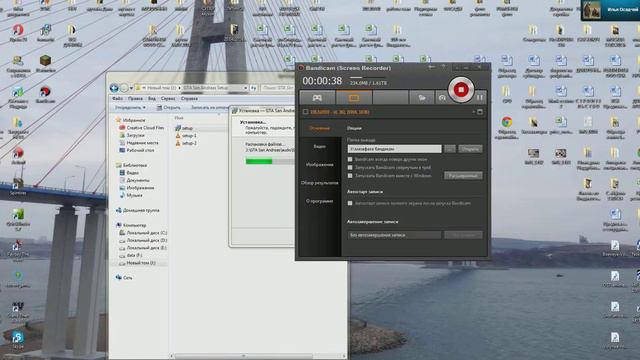Viewport: 640px width, 360px height.
Task: Open the Сервис menu in Explorer
Action: click(x=168, y=98)
